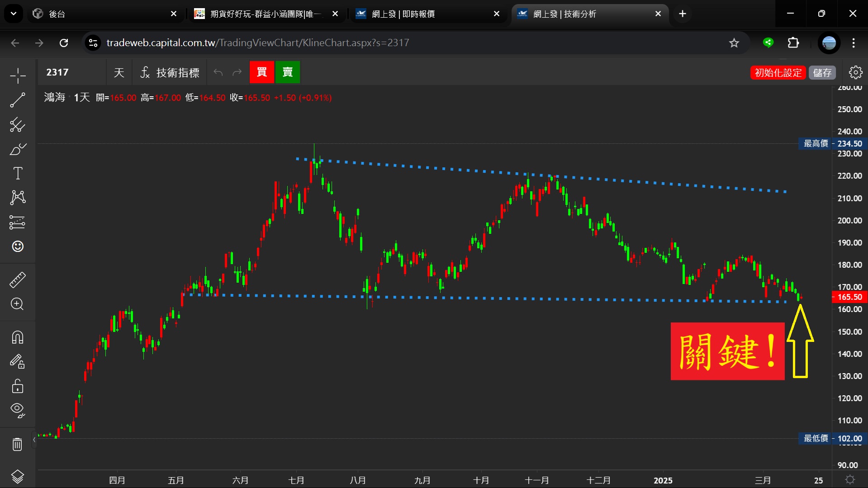Open the chart settings gear icon
This screenshot has height=488, width=868.
coord(855,72)
